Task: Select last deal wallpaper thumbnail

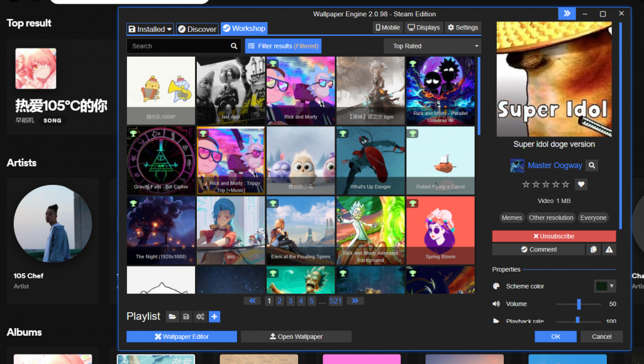Action: point(231,91)
